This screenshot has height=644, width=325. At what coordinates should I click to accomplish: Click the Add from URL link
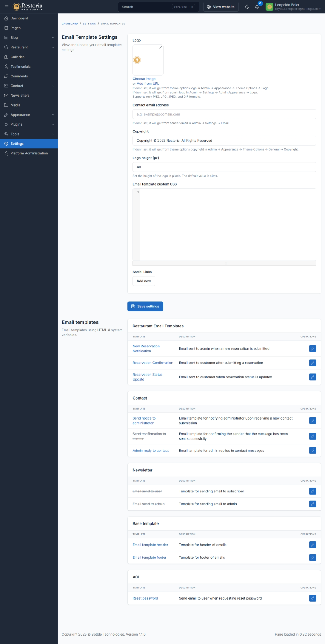148,84
